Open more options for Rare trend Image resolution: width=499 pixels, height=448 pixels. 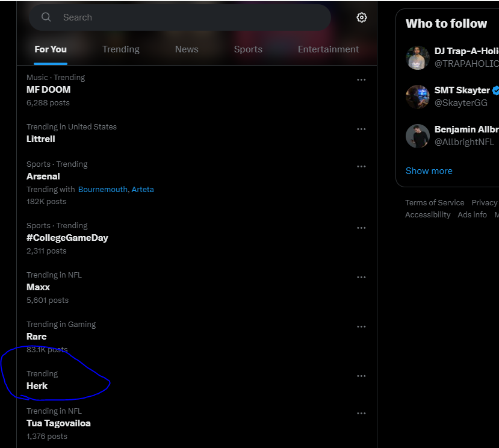point(361,326)
